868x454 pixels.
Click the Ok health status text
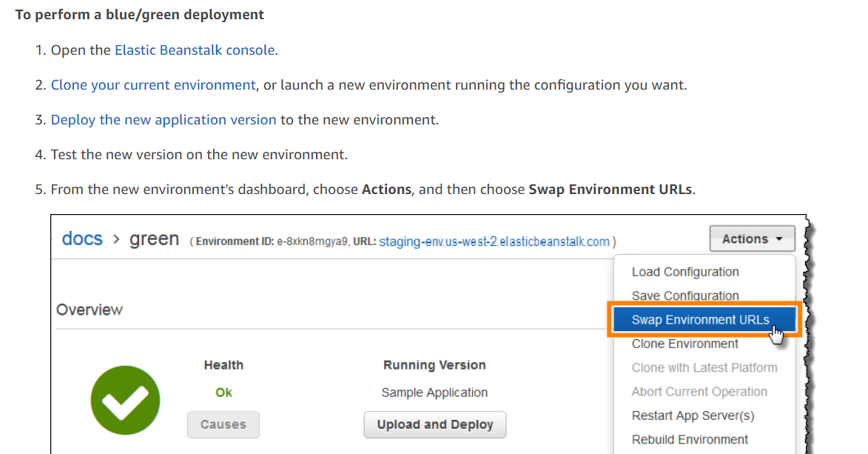(x=223, y=393)
